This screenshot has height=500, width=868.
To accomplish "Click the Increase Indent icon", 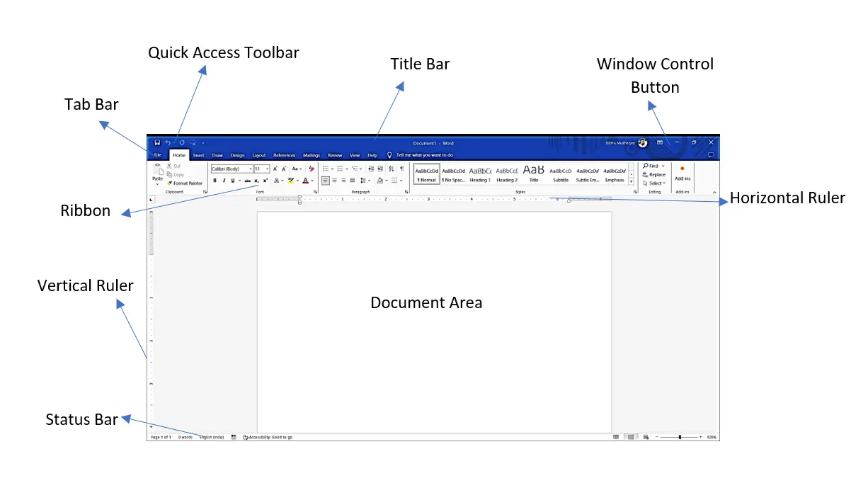I will click(380, 169).
